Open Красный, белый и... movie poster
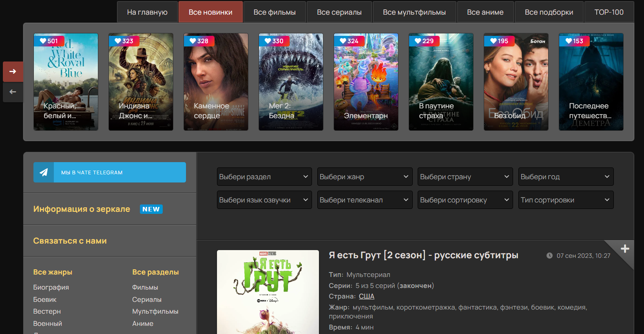The image size is (644, 334). (x=66, y=82)
